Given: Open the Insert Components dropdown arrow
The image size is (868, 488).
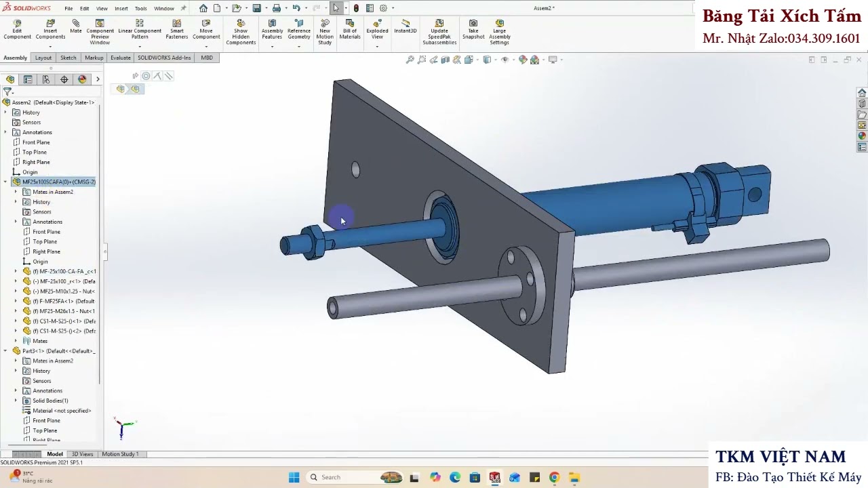Looking at the screenshot, I should pos(50,47).
